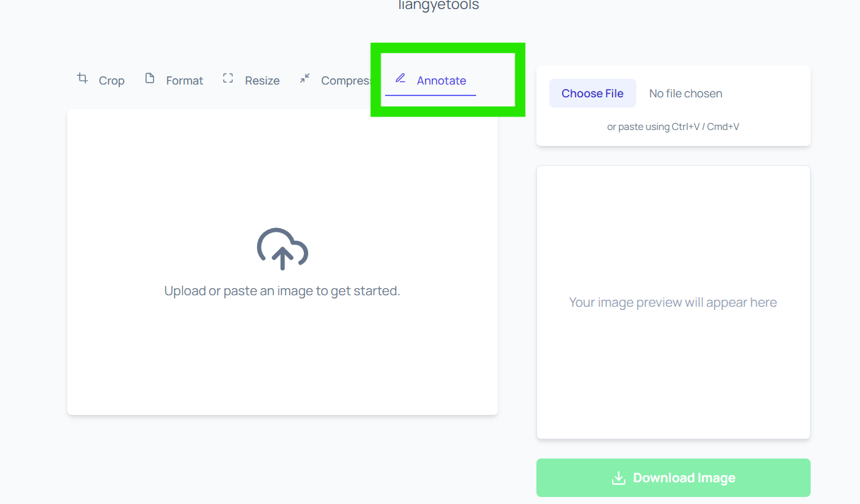Click the Compress inward-arrows icon

click(304, 78)
